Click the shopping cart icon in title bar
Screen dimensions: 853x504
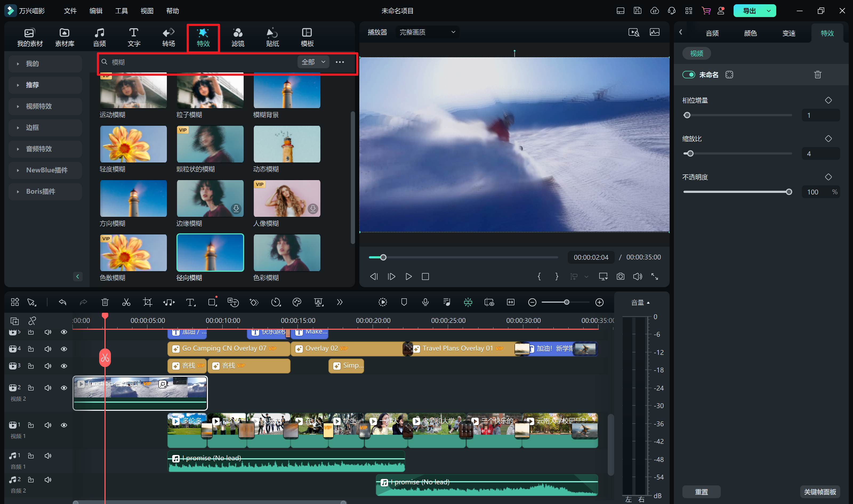(706, 11)
